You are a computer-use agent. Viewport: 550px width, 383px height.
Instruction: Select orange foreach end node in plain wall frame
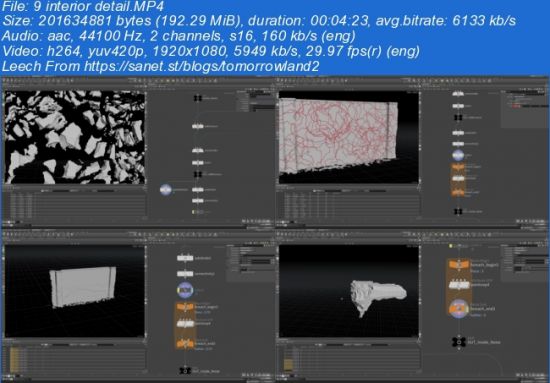click(x=185, y=343)
